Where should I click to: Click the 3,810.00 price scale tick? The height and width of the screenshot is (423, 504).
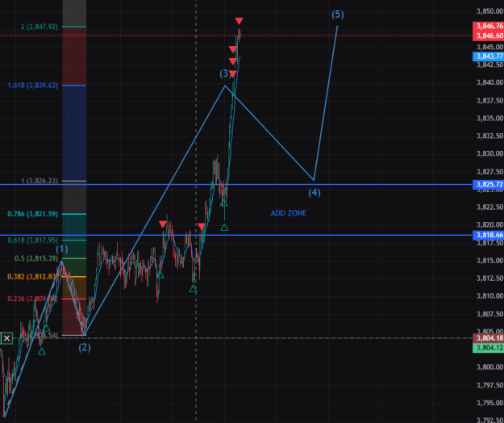pyautogui.click(x=489, y=296)
